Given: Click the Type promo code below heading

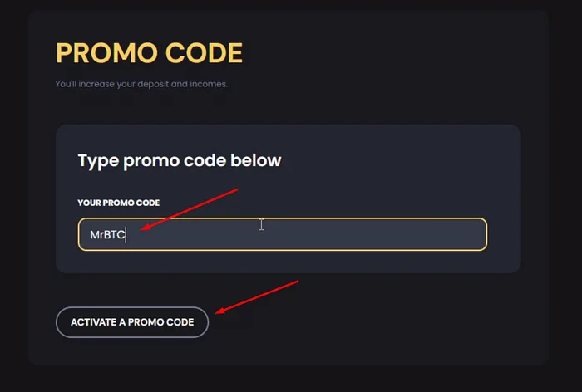Looking at the screenshot, I should pyautogui.click(x=180, y=160).
